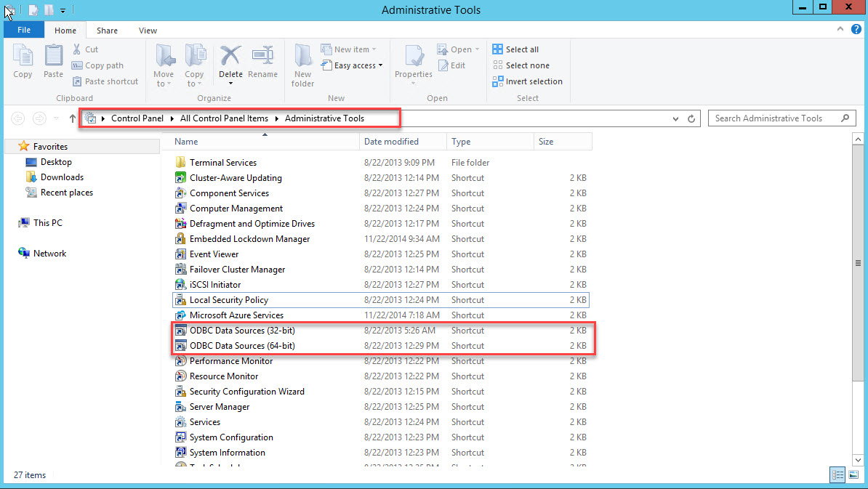Select the Event Viewer icon
Image resolution: width=868 pixels, height=489 pixels.
pyautogui.click(x=180, y=254)
